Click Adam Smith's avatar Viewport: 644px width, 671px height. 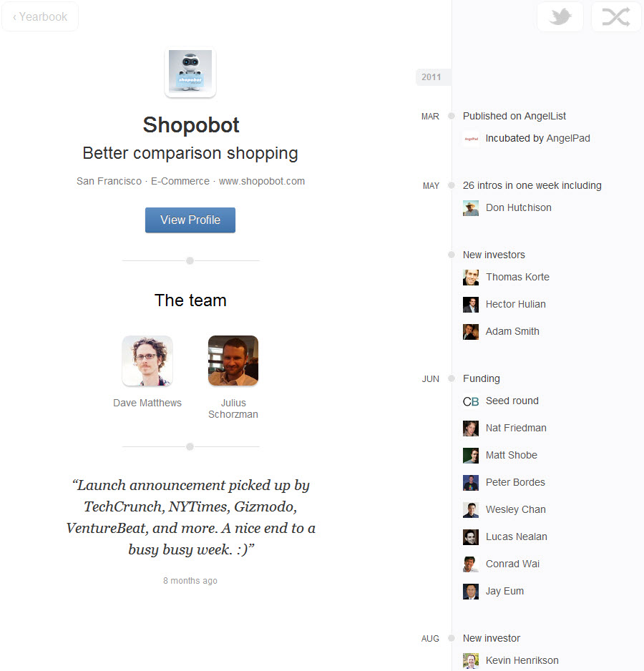pyautogui.click(x=471, y=332)
